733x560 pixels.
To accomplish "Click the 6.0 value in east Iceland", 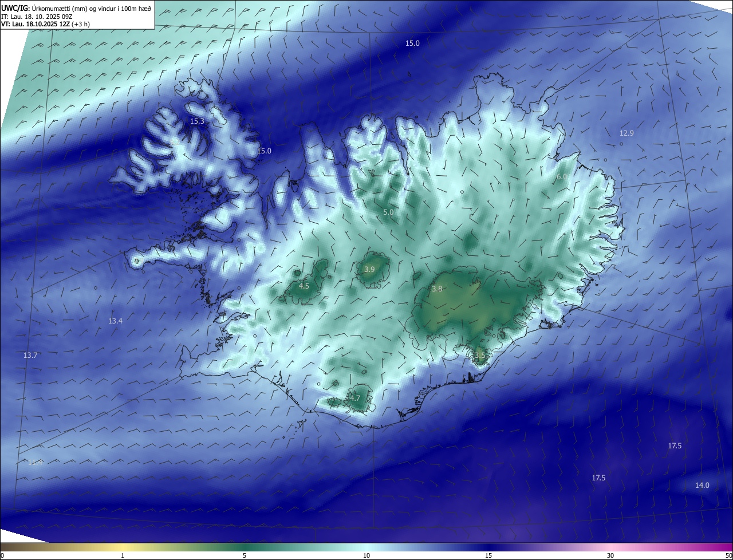I will pos(562,177).
